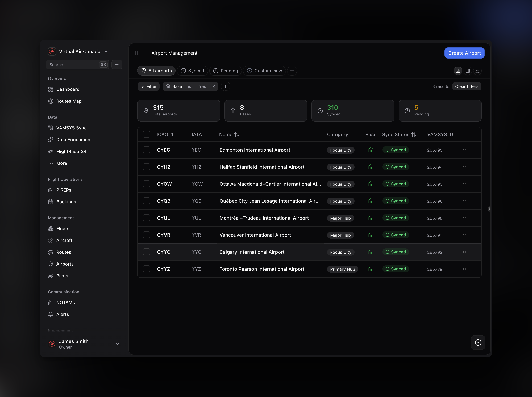
Task: Open row actions for CYEG
Action: pos(465,150)
